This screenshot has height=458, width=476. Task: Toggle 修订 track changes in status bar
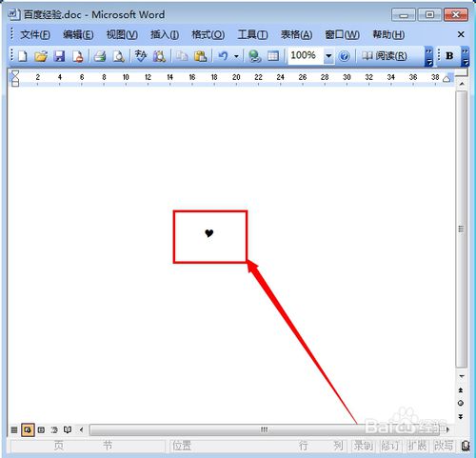tap(389, 446)
